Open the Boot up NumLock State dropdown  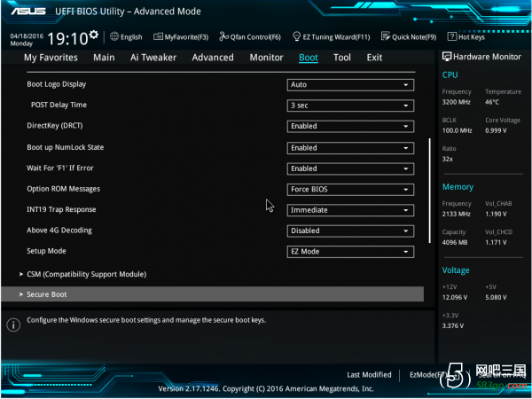pos(350,148)
